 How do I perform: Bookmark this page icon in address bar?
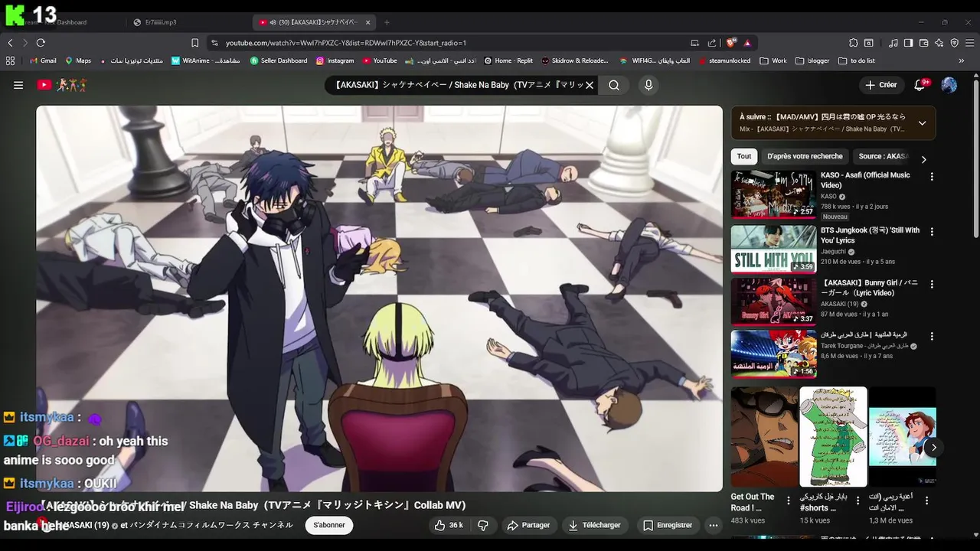[x=194, y=43]
